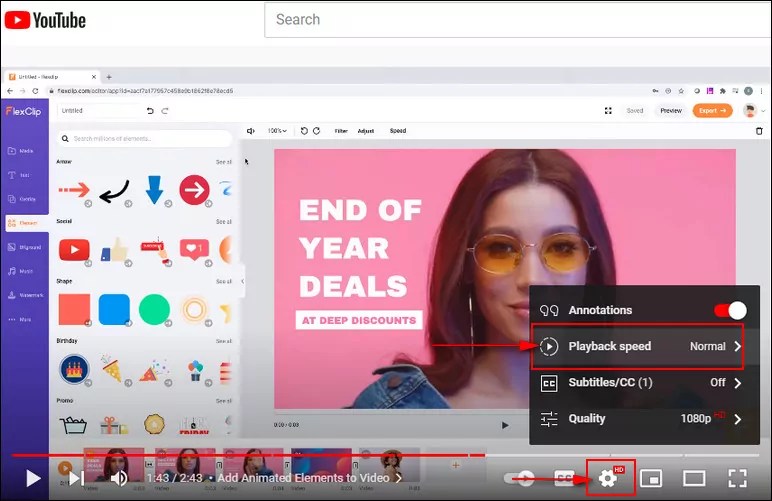This screenshot has height=501, width=772.
Task: Skip to next video
Action: click(76, 478)
